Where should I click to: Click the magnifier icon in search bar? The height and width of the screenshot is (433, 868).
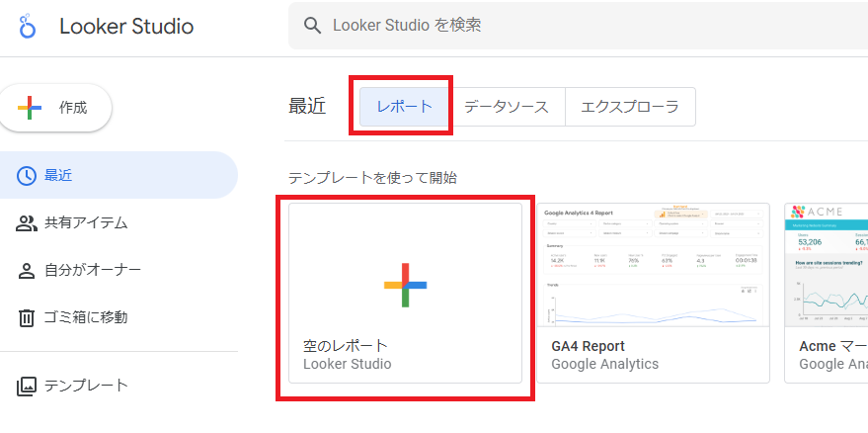(313, 26)
